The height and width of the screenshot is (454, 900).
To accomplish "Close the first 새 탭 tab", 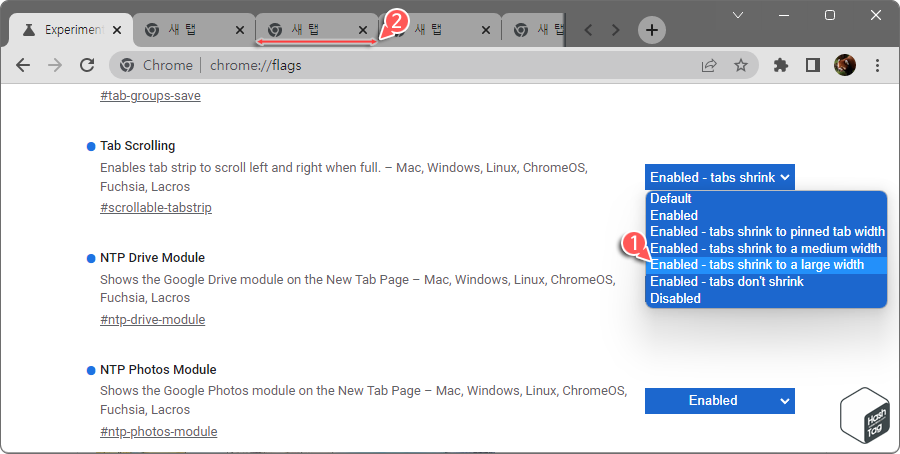I will (240, 30).
